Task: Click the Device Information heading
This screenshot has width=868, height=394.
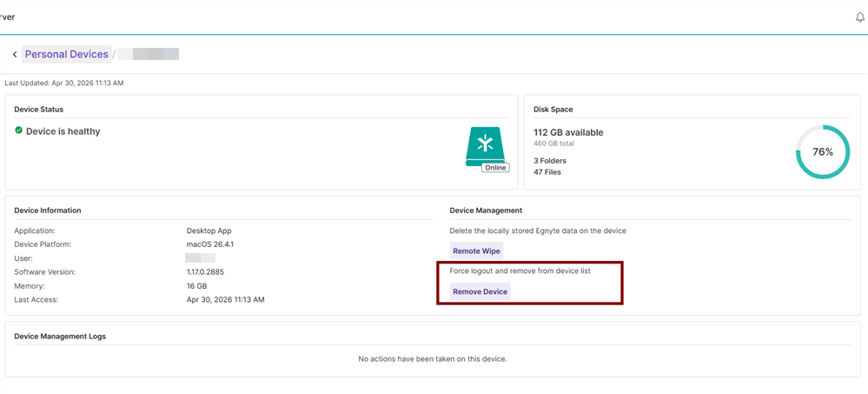Action: [48, 210]
